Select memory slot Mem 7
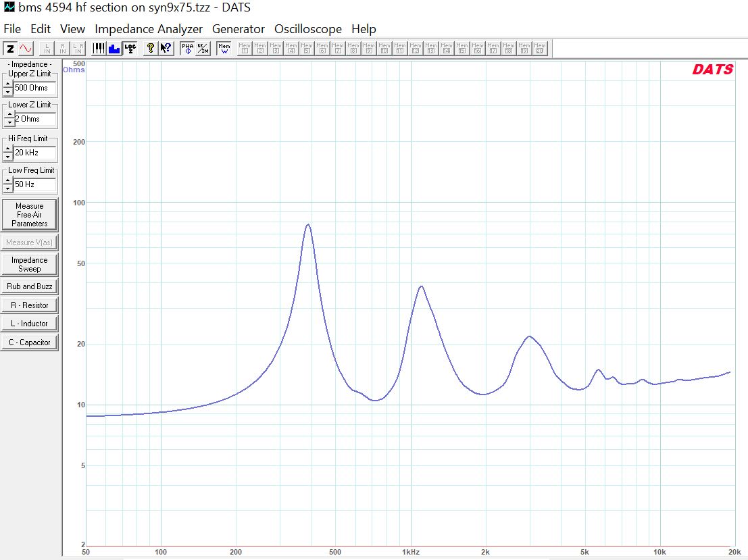The width and height of the screenshot is (748, 560). [x=338, y=49]
